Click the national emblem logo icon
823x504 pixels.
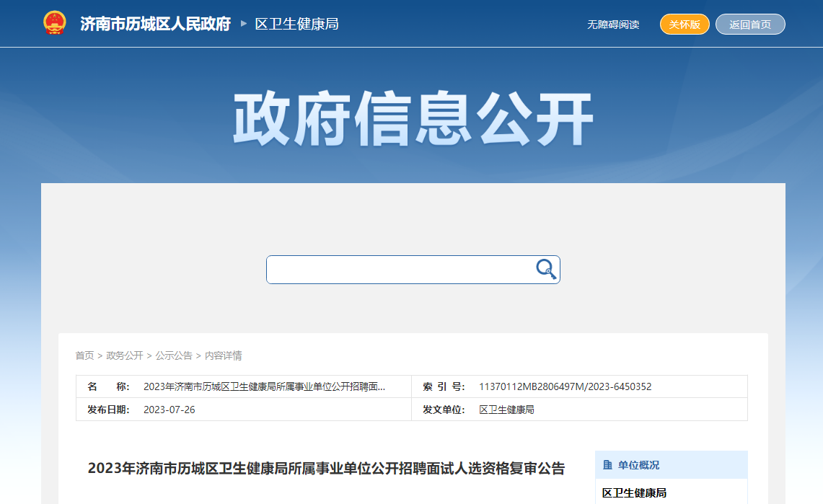click(x=55, y=23)
